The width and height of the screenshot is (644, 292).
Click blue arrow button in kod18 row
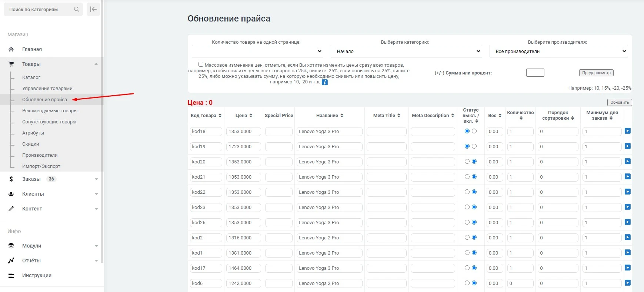628,131
